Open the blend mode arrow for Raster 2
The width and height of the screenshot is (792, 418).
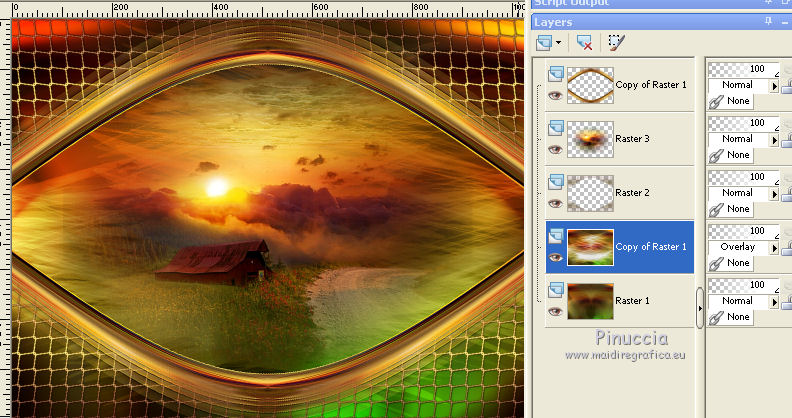pyautogui.click(x=774, y=194)
